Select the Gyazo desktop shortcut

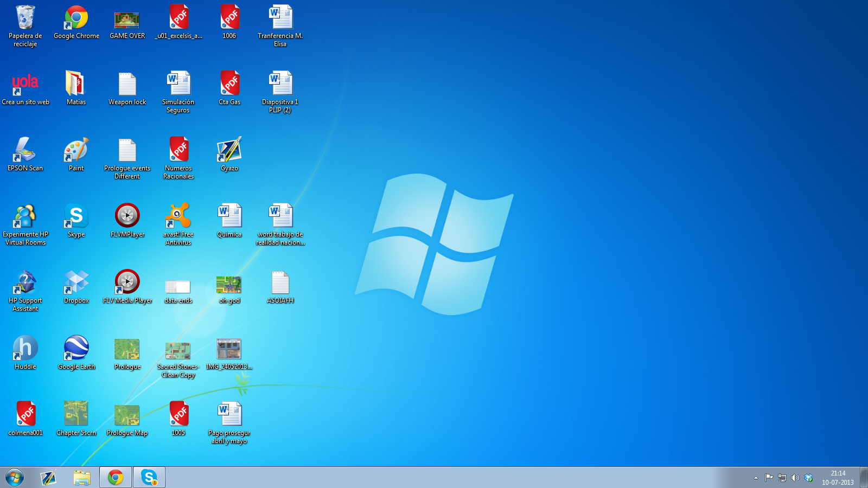229,155
